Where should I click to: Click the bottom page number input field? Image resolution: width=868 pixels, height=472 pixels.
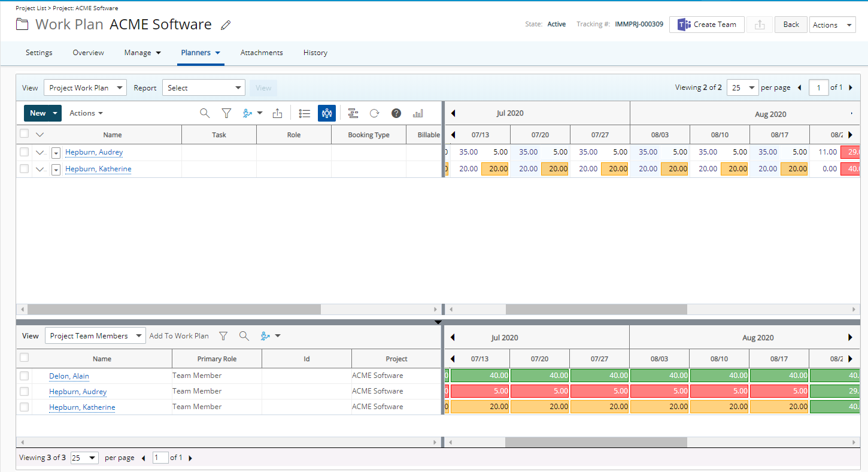pos(160,458)
